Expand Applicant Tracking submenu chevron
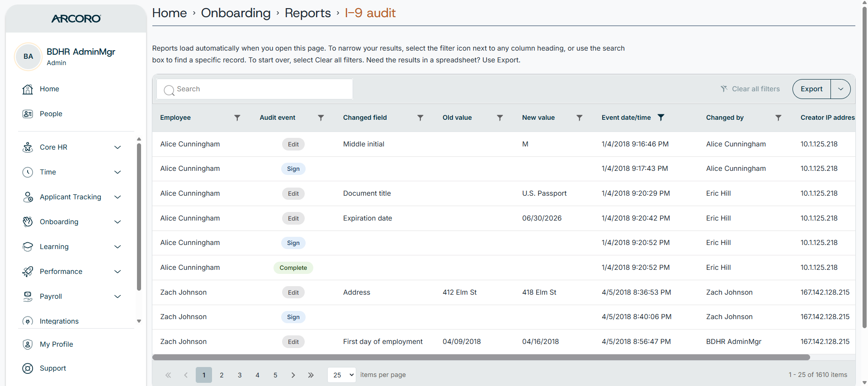 [118, 197]
